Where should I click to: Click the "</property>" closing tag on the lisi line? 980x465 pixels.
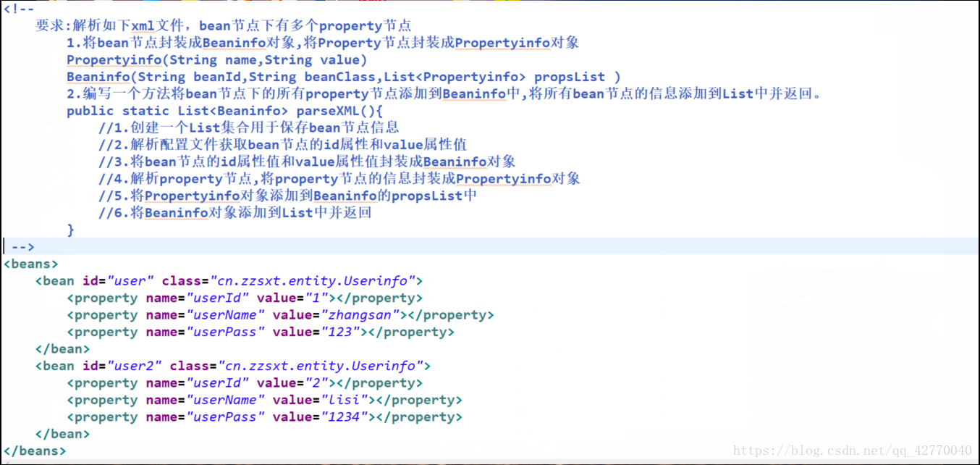click(420, 400)
